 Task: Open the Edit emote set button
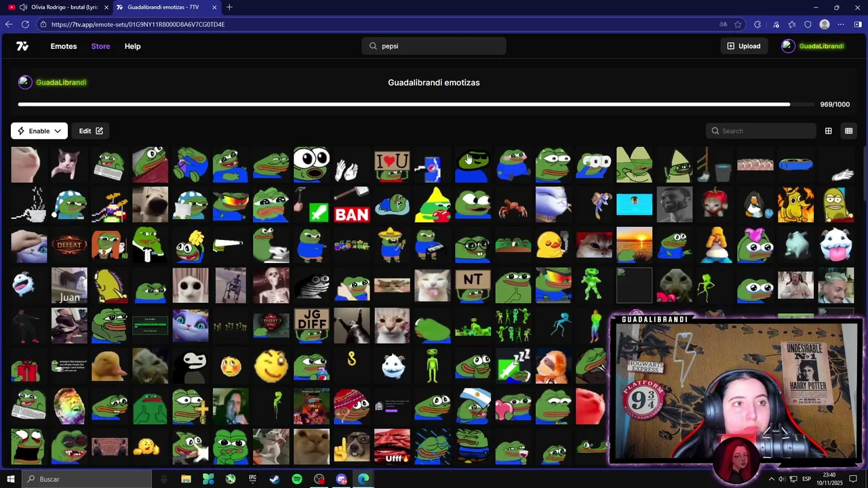pos(91,131)
